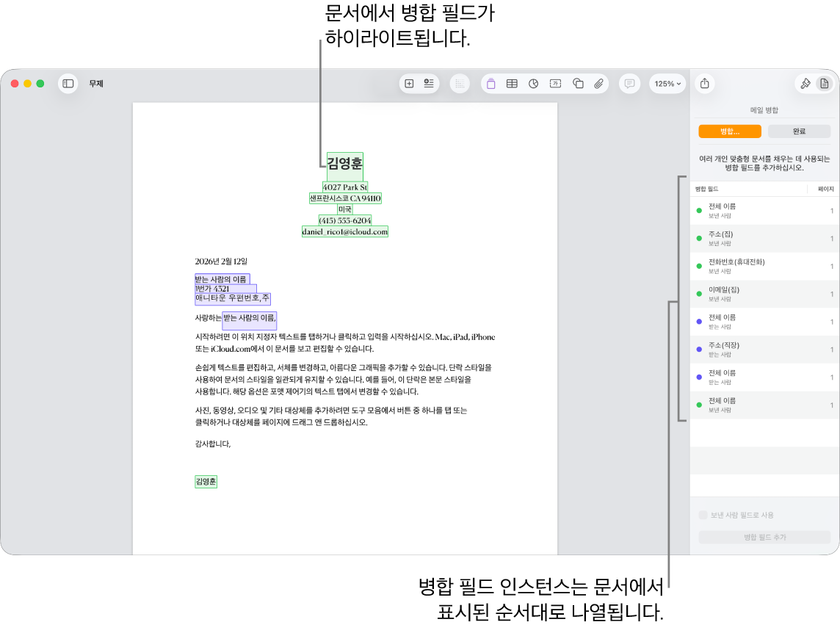Click the 4027 Park St merge field
Screen dimensions: 840x625
click(x=345, y=187)
